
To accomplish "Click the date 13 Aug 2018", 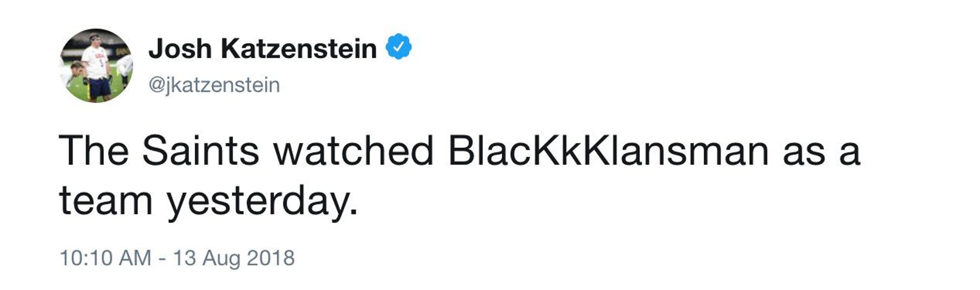I will (x=234, y=258).
